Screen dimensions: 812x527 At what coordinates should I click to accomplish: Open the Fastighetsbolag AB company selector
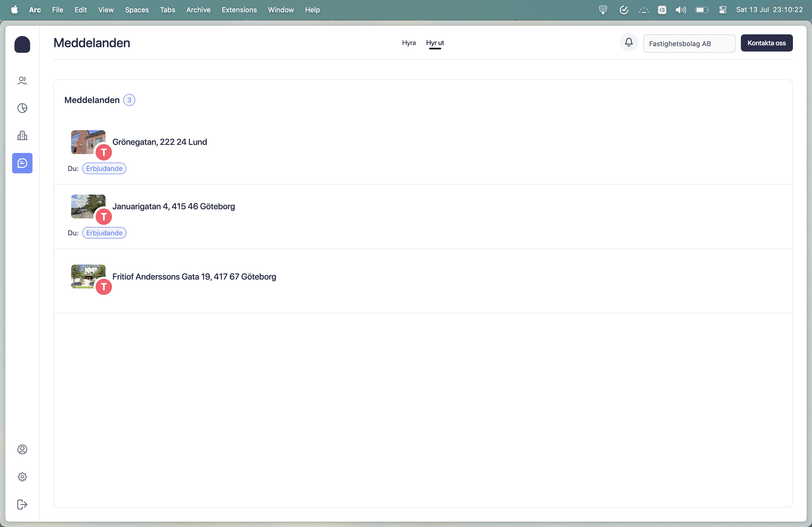pyautogui.click(x=689, y=44)
